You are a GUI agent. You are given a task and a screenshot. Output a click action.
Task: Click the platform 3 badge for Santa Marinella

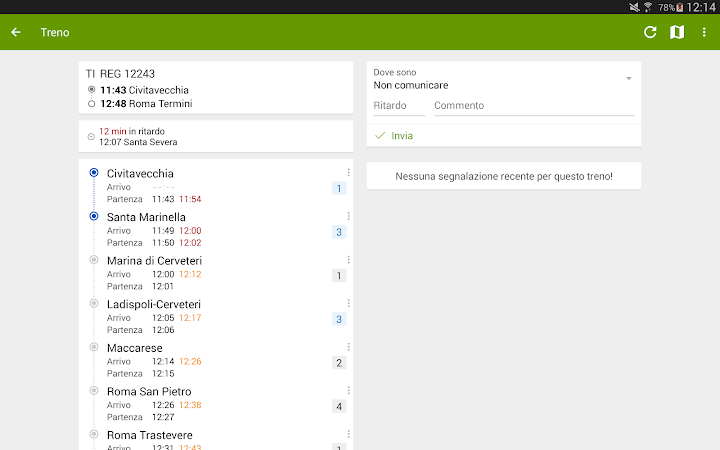(x=339, y=232)
